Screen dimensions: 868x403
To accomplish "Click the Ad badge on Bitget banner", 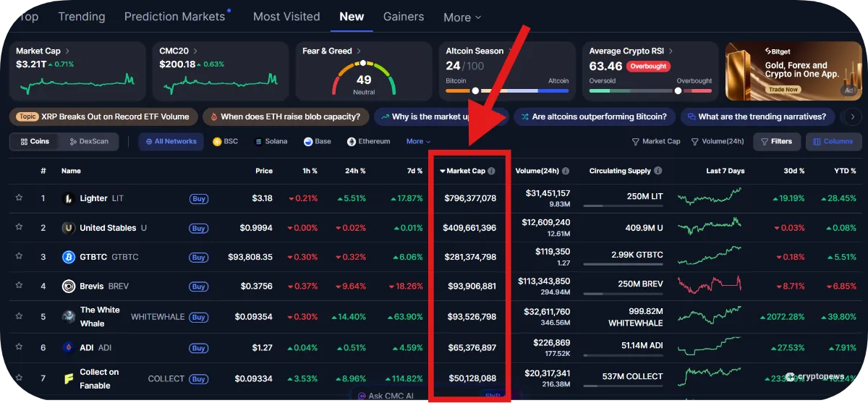I will pyautogui.click(x=847, y=90).
